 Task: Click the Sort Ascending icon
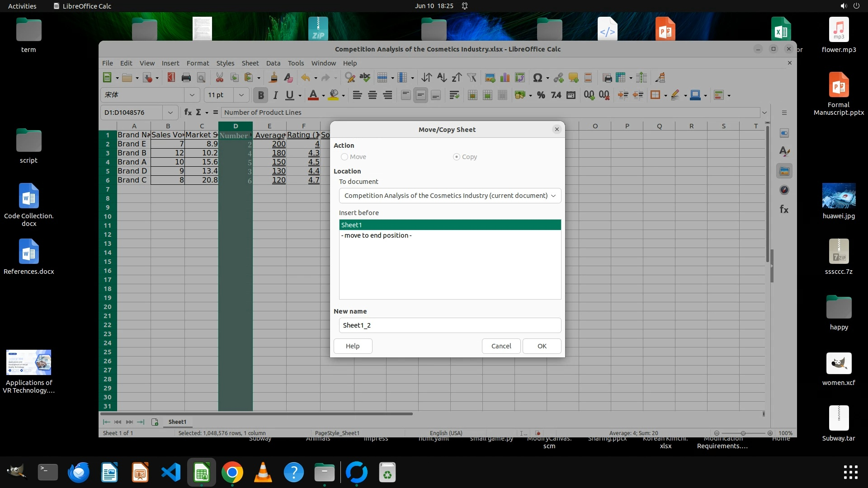pos(442,78)
